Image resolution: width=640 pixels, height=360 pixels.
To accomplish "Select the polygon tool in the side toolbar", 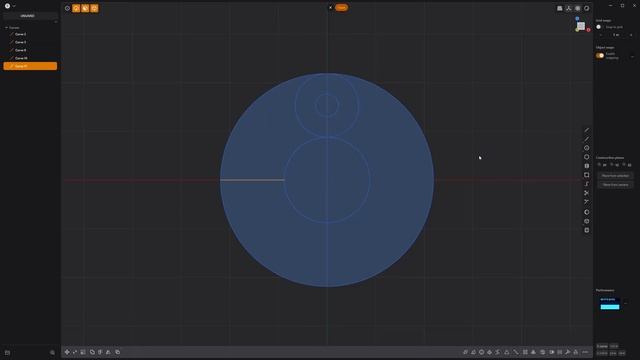I will 587,157.
